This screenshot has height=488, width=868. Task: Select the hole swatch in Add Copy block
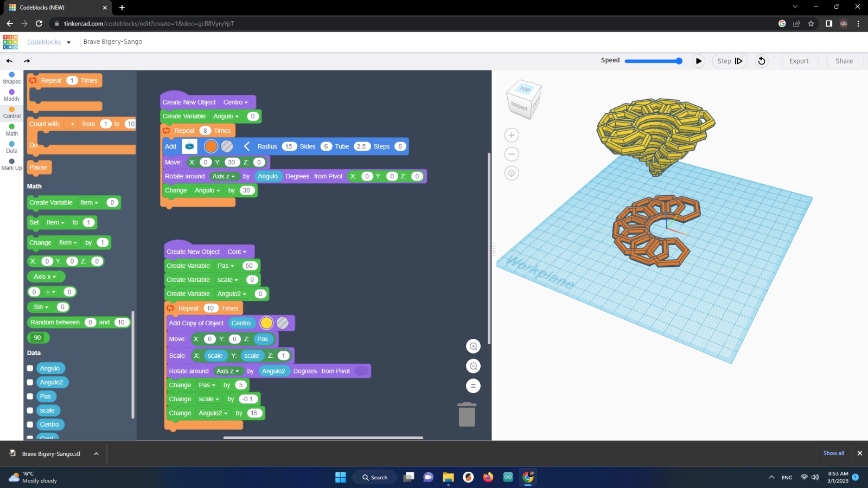[x=283, y=323]
